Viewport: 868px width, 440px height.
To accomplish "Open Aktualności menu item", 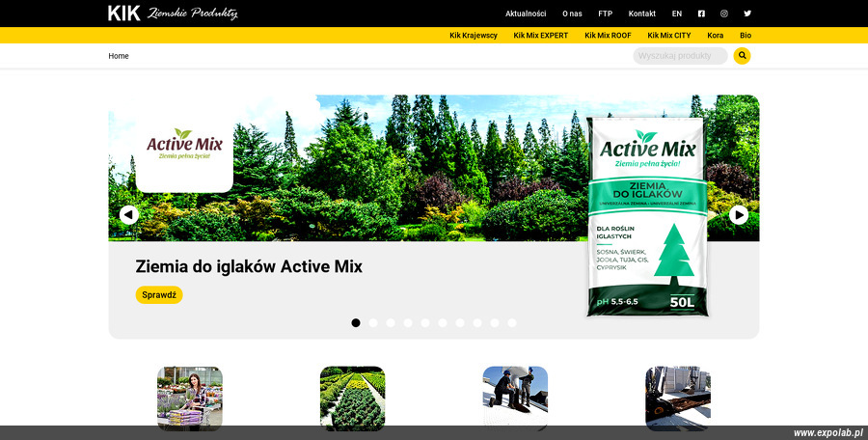I will (526, 14).
